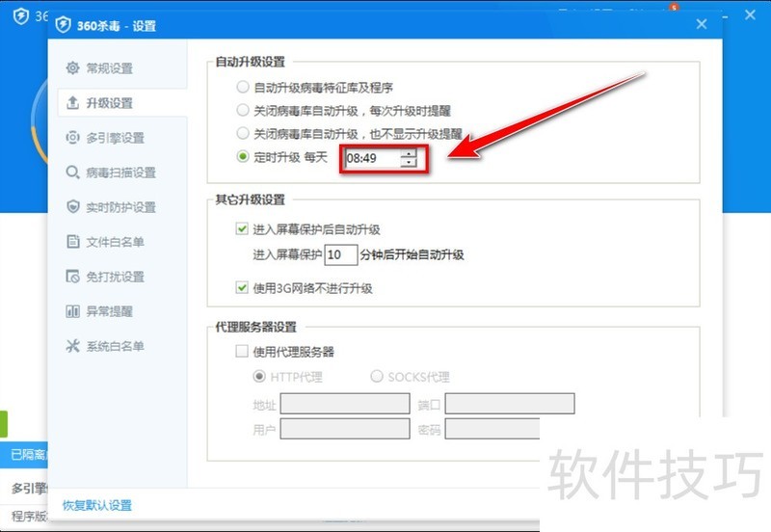Screen dimensions: 771x532
Task: Enable 使用代理服务器 checkbox
Action: 242,351
